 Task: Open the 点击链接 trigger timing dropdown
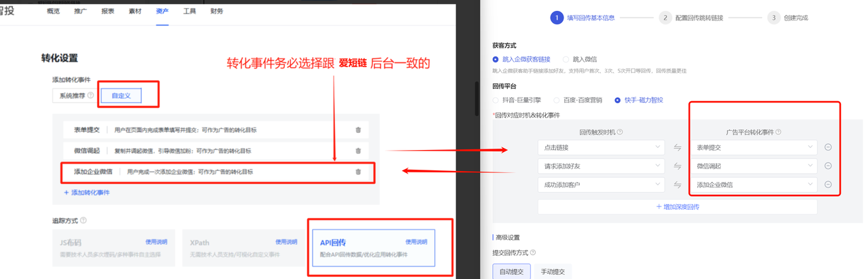pos(600,147)
